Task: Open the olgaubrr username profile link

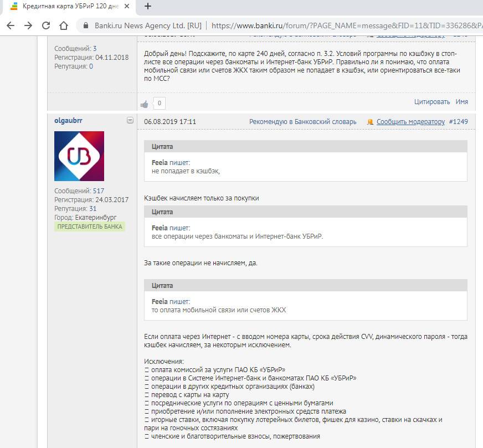Action: [69, 121]
